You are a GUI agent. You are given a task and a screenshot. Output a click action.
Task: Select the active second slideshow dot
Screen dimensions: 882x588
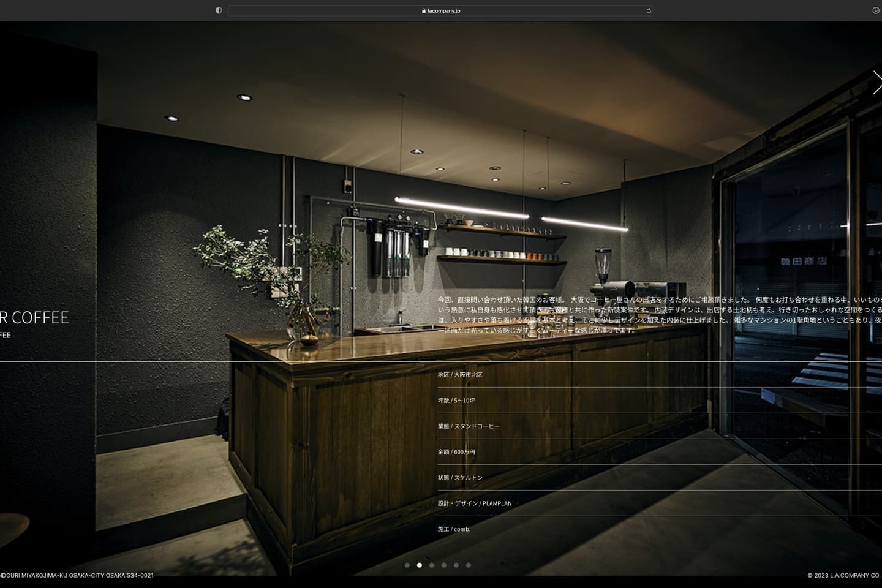coord(420,565)
